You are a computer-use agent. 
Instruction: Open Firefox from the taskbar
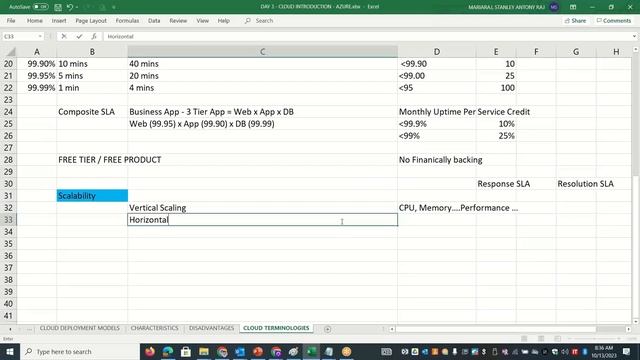(150, 351)
